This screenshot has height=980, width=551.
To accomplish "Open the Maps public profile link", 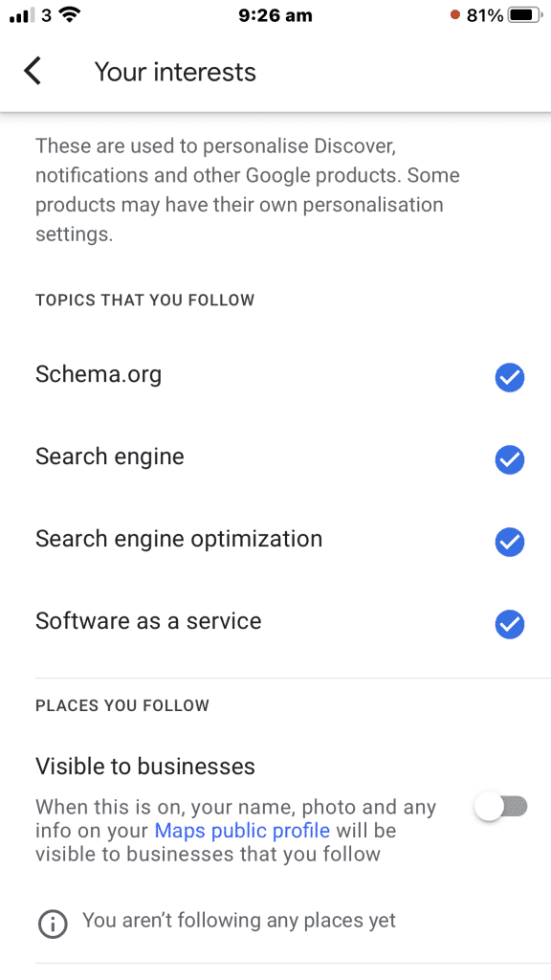I will [242, 831].
